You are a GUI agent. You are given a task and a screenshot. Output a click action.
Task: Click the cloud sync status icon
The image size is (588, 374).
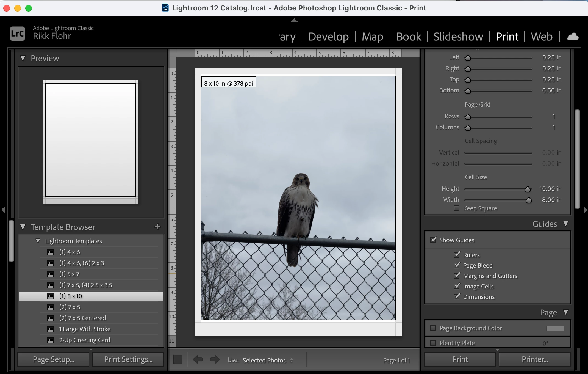click(x=573, y=37)
